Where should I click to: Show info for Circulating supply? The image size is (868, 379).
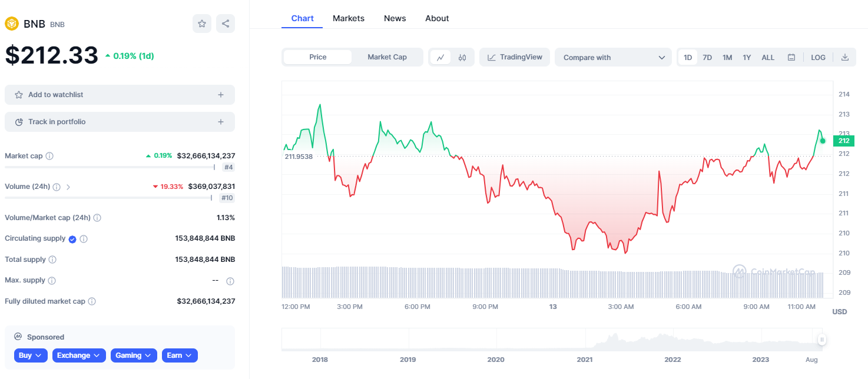click(84, 239)
